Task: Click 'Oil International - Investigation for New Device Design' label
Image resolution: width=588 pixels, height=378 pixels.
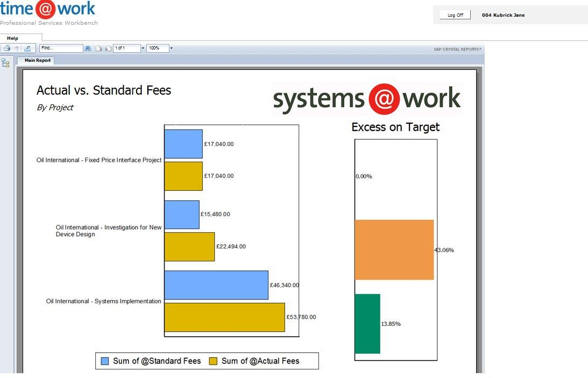Action: coord(109,231)
